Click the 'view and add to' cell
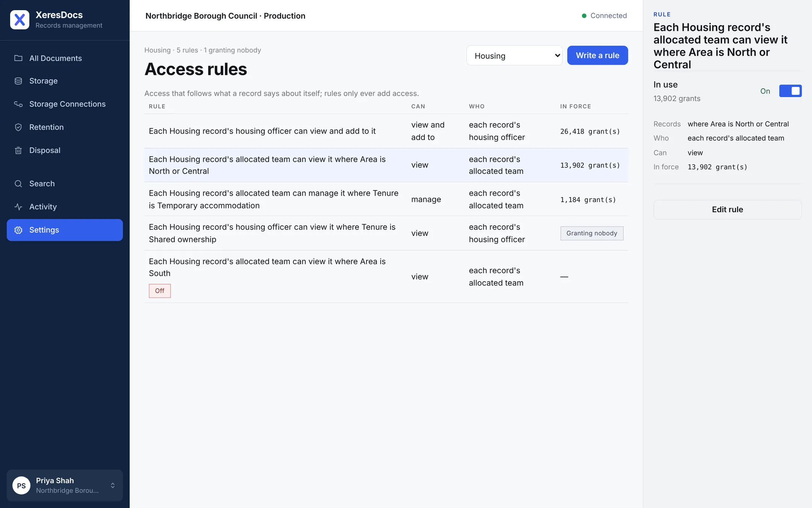The width and height of the screenshot is (812, 508). pyautogui.click(x=428, y=131)
